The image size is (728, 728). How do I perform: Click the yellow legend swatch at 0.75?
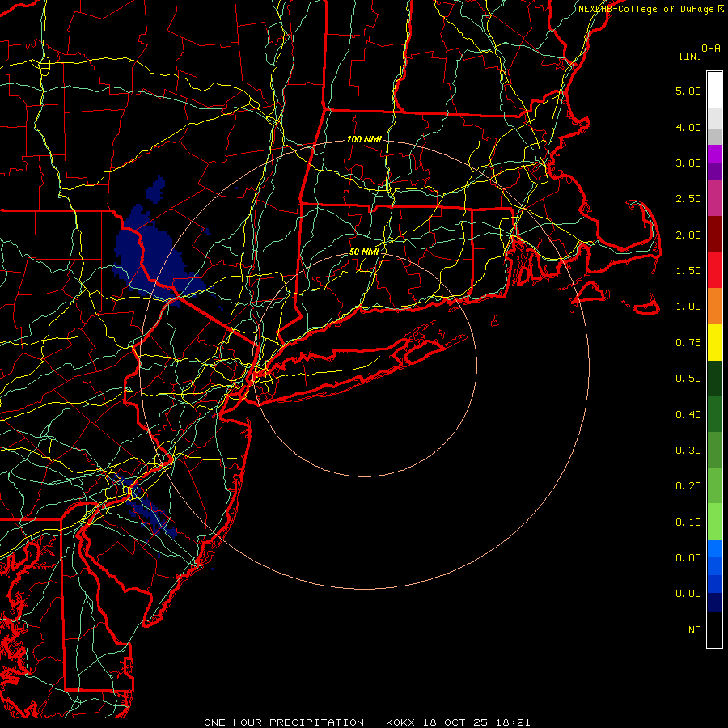(x=714, y=343)
